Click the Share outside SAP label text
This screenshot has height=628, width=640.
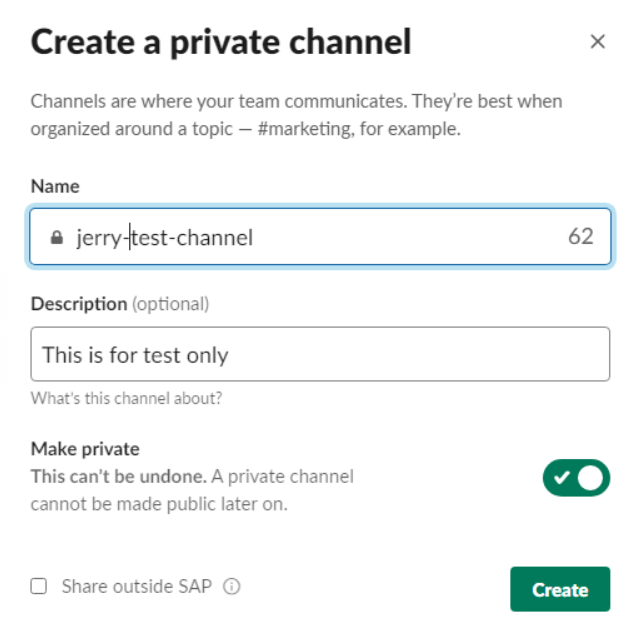(x=137, y=586)
